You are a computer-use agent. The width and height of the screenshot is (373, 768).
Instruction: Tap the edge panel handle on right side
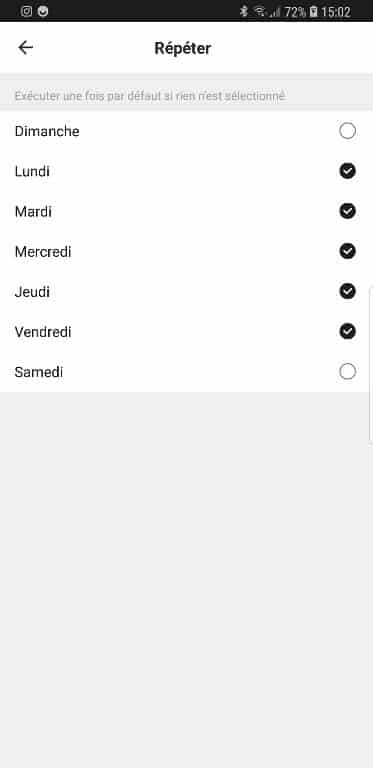(x=371, y=365)
